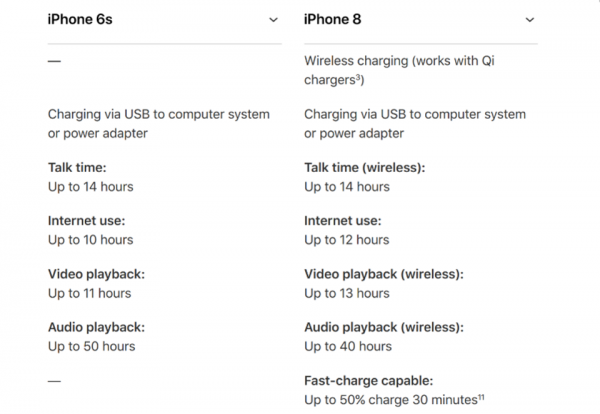Click the Up to 40 hours value
Image resolution: width=600 pixels, height=414 pixels.
[347, 346]
